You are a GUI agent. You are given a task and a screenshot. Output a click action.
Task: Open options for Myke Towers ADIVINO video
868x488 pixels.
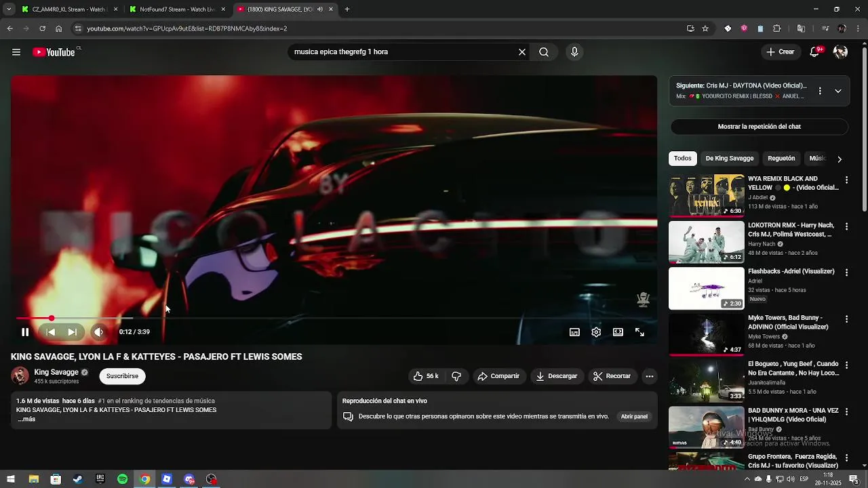[846, 319]
